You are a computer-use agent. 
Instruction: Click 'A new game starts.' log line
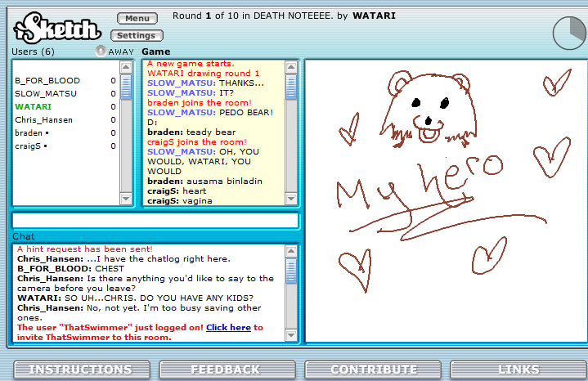pos(191,64)
